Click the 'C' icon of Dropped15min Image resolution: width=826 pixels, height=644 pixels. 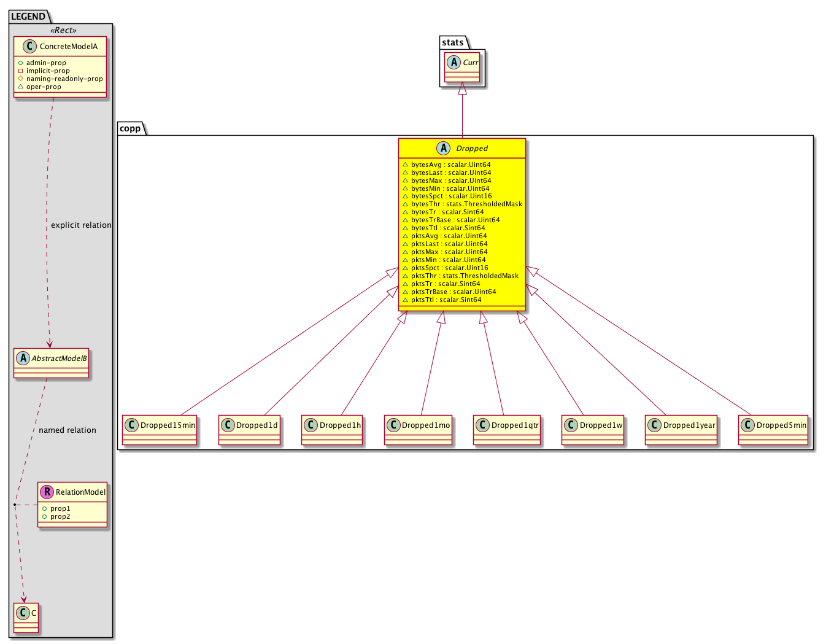point(131,425)
